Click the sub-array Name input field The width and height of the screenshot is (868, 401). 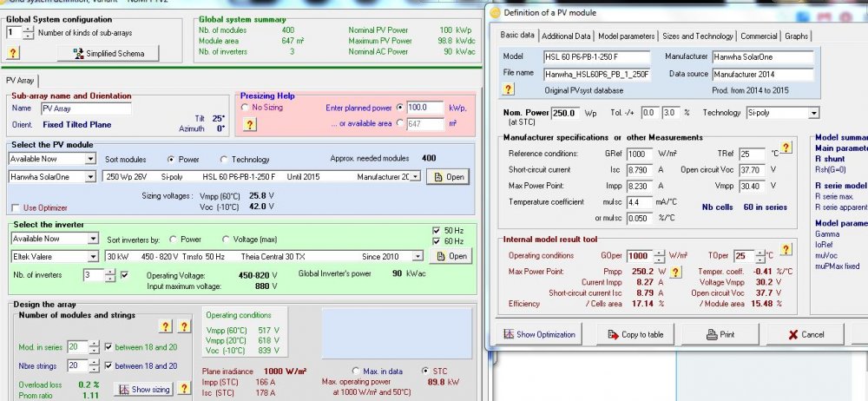[x=86, y=109]
